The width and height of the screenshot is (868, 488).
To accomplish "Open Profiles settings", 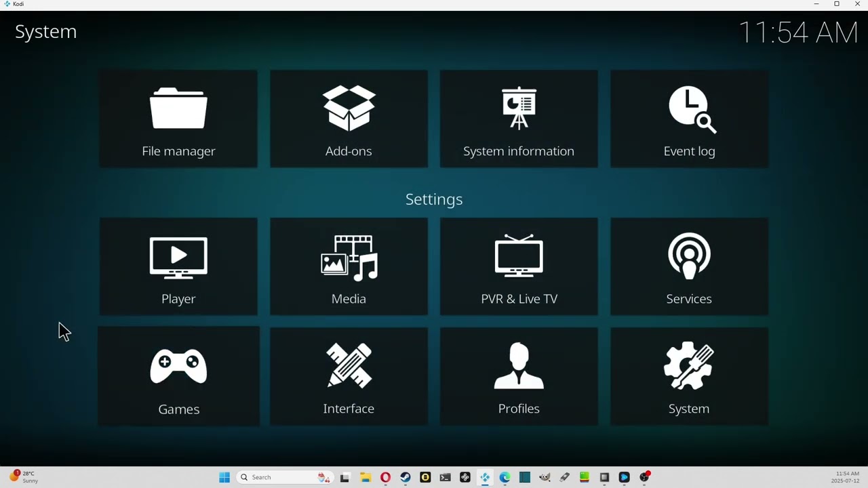I will 519,376.
